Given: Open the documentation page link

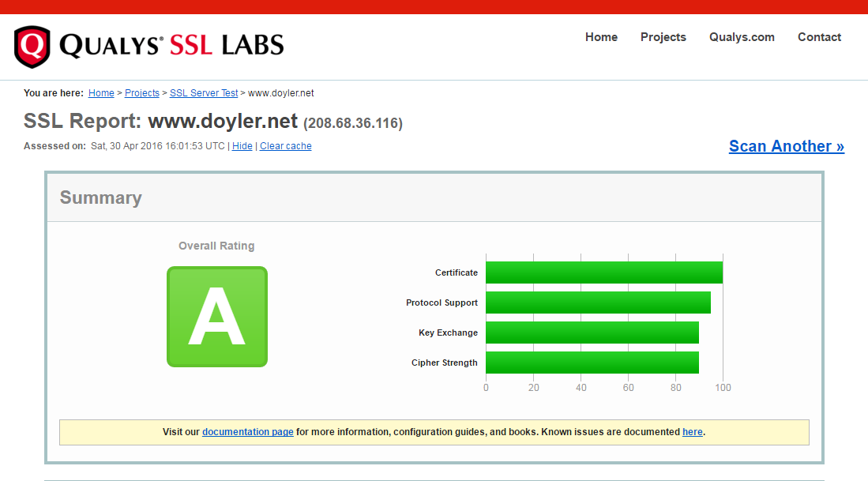Looking at the screenshot, I should point(247,432).
